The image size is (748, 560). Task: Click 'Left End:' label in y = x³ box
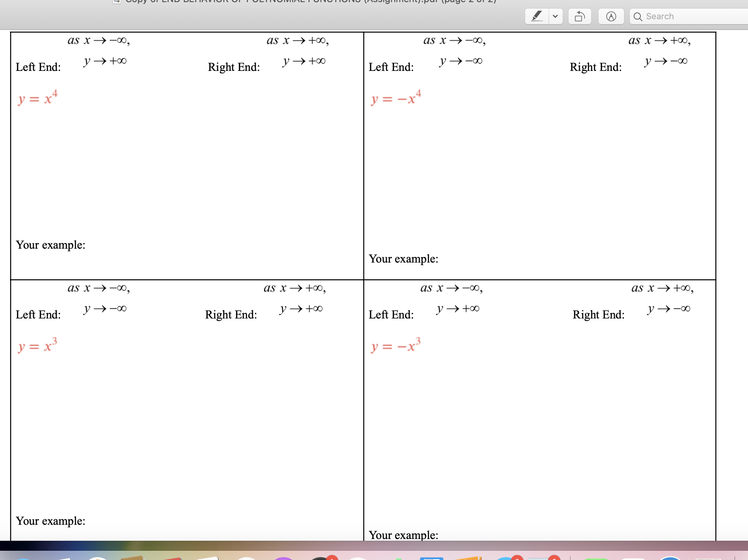coord(38,315)
